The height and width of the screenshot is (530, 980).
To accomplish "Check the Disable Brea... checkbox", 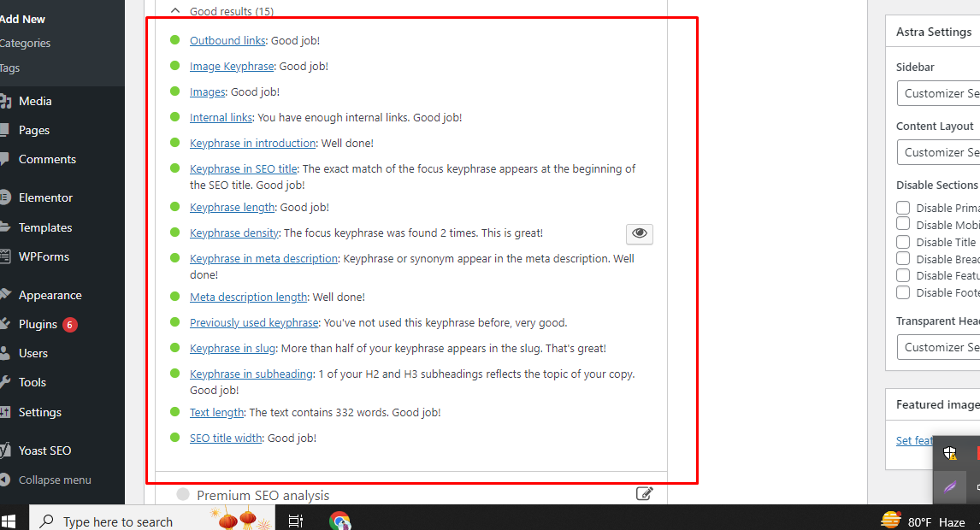I will (x=903, y=258).
